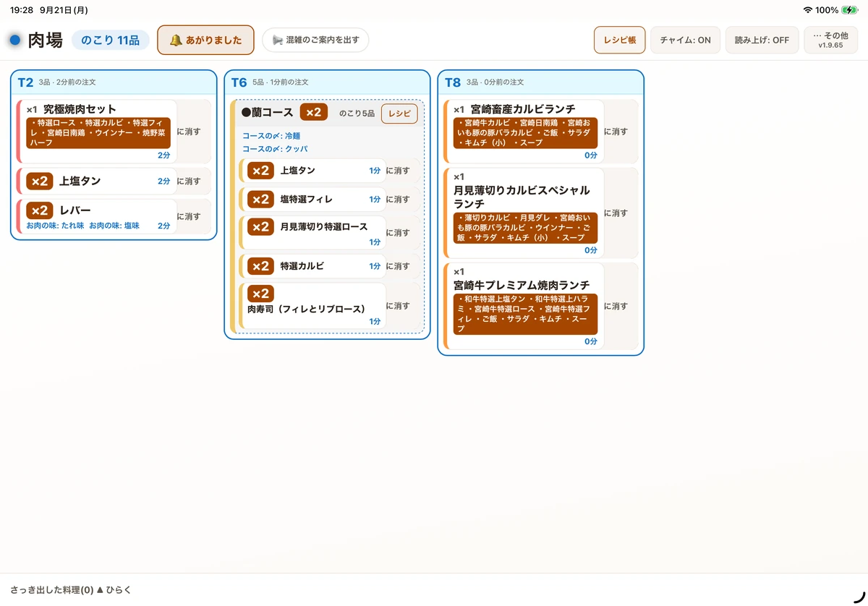Ring the あがりました bell button
This screenshot has height=606, width=868.
[x=205, y=40]
